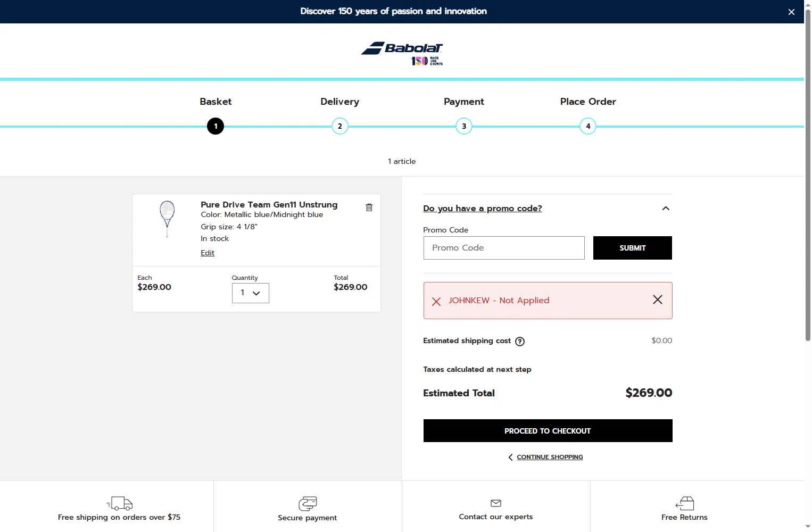Click 'Free Returns' text
Viewport: 812px width, 532px height.
coord(684,517)
